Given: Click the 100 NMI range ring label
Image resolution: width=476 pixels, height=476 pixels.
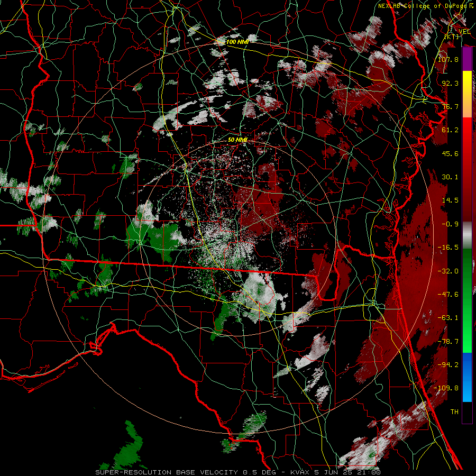Looking at the screenshot, I should click(237, 42).
